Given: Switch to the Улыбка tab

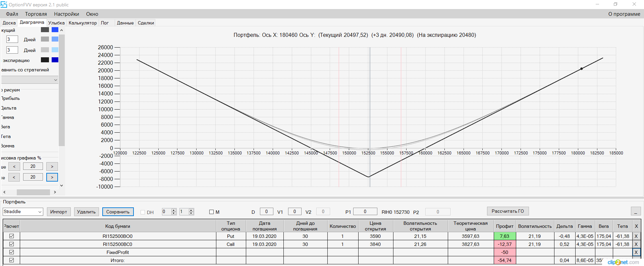Looking at the screenshot, I should (56, 23).
